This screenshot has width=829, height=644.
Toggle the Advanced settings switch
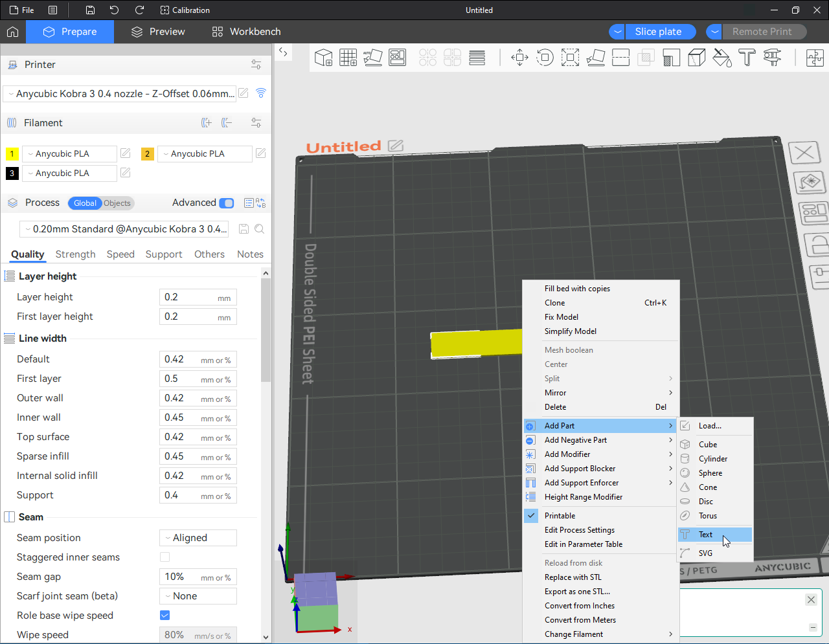click(227, 203)
